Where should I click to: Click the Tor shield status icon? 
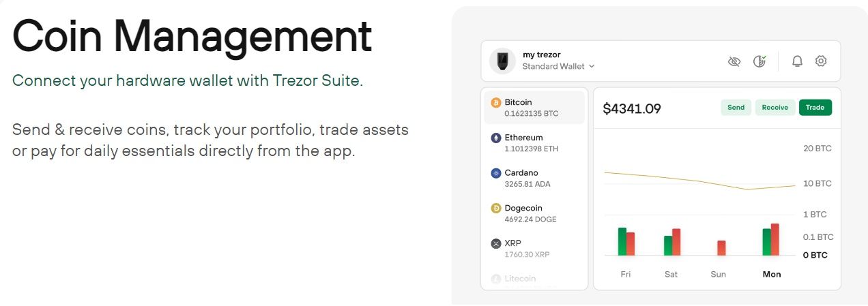click(x=759, y=61)
